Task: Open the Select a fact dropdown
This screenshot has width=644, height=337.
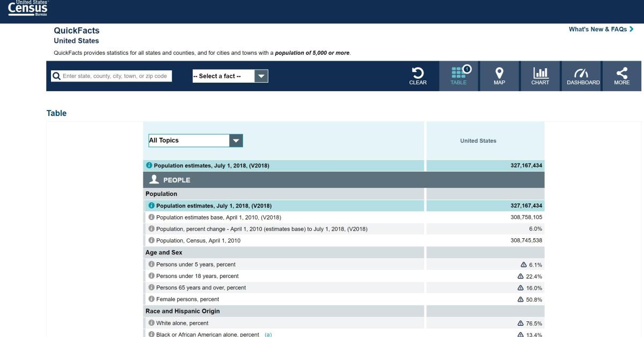Action: click(223, 76)
